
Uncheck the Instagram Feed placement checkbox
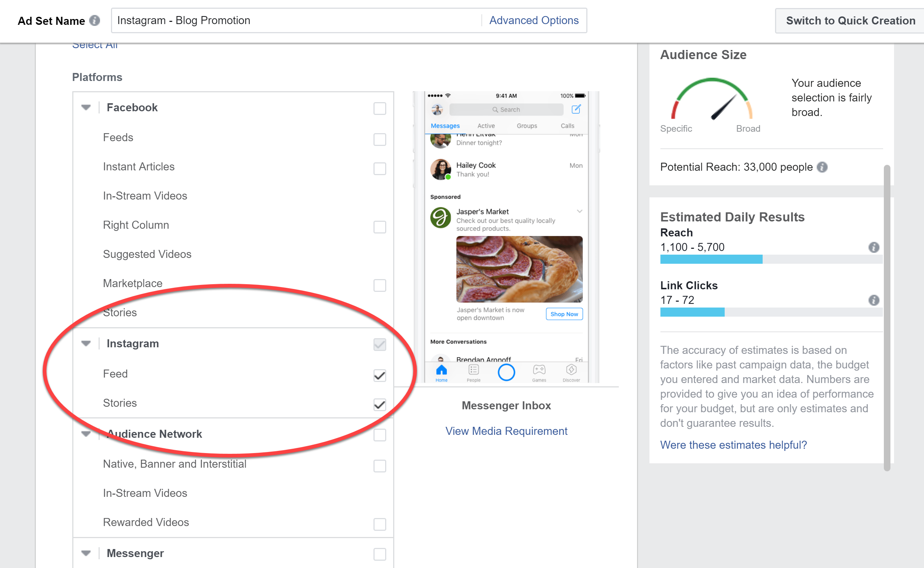[x=380, y=375]
